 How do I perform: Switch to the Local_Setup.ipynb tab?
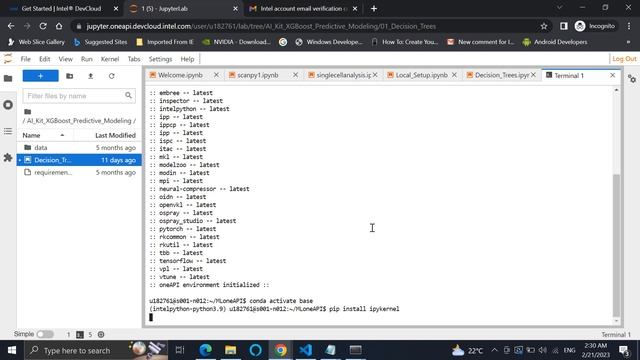(421, 76)
